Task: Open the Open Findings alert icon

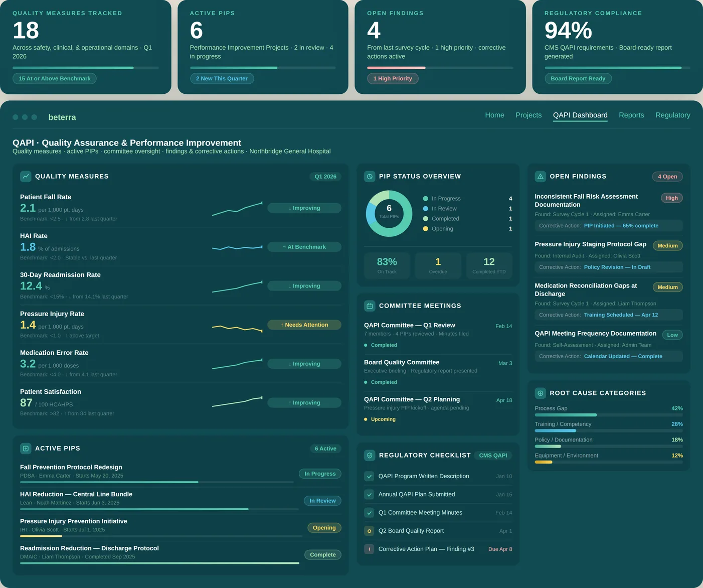Action: (540, 176)
